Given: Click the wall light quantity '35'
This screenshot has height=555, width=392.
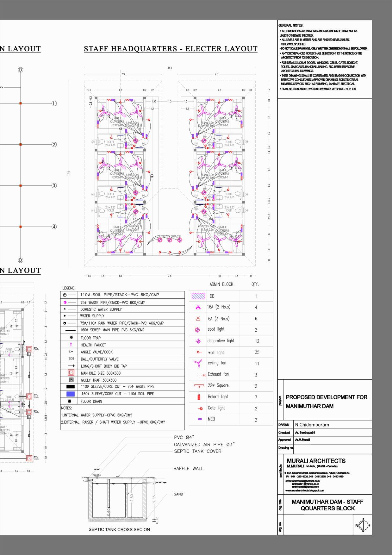Looking at the screenshot, I should coord(257,352).
